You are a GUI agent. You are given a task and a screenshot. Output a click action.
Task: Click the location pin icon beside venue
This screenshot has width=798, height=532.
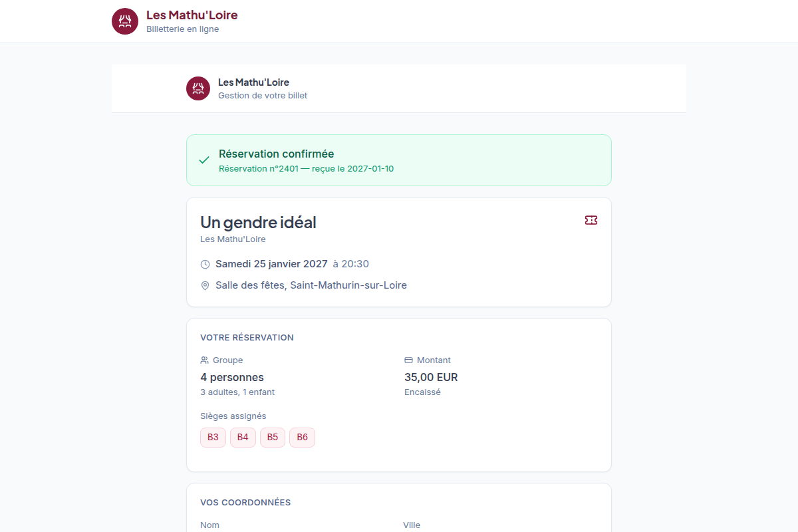tap(205, 286)
